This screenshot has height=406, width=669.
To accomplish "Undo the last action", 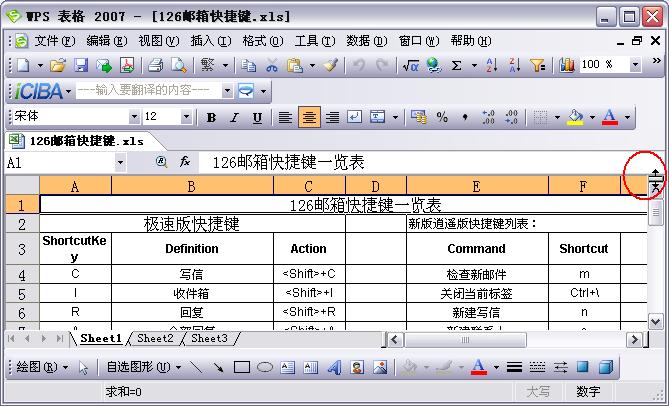I will click(x=358, y=65).
